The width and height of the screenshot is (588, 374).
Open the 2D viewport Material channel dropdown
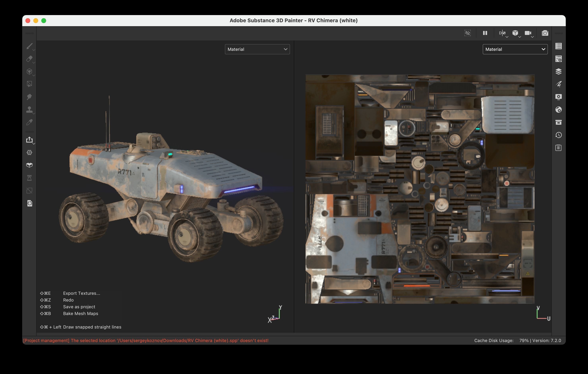click(x=515, y=49)
